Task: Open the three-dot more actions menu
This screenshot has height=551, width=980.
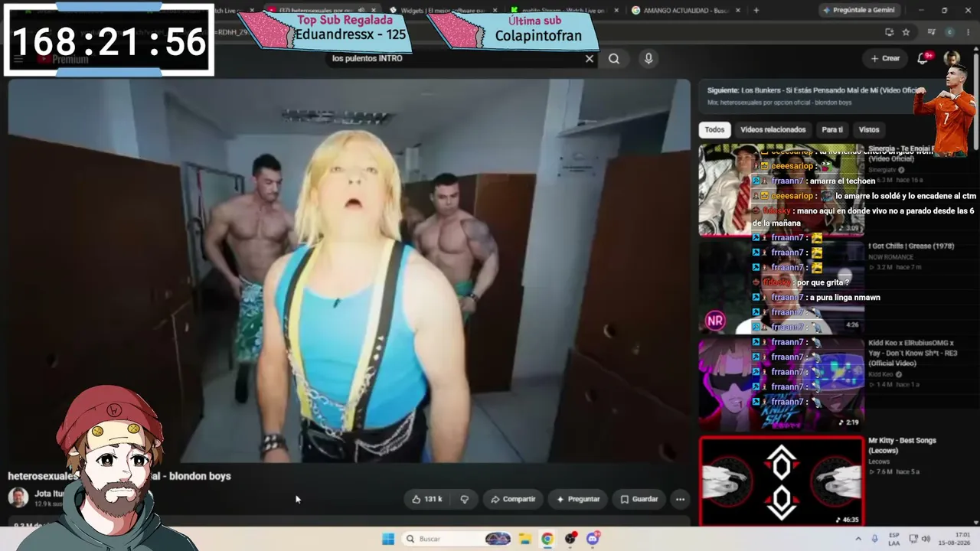Action: [x=680, y=499]
